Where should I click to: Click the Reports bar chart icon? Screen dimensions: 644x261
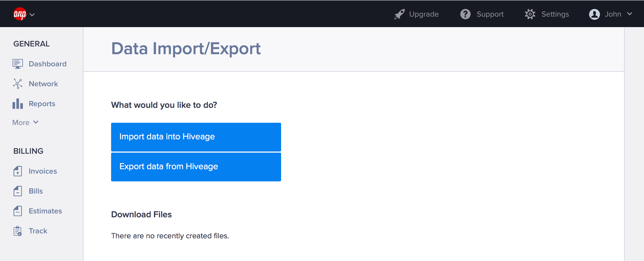point(18,104)
